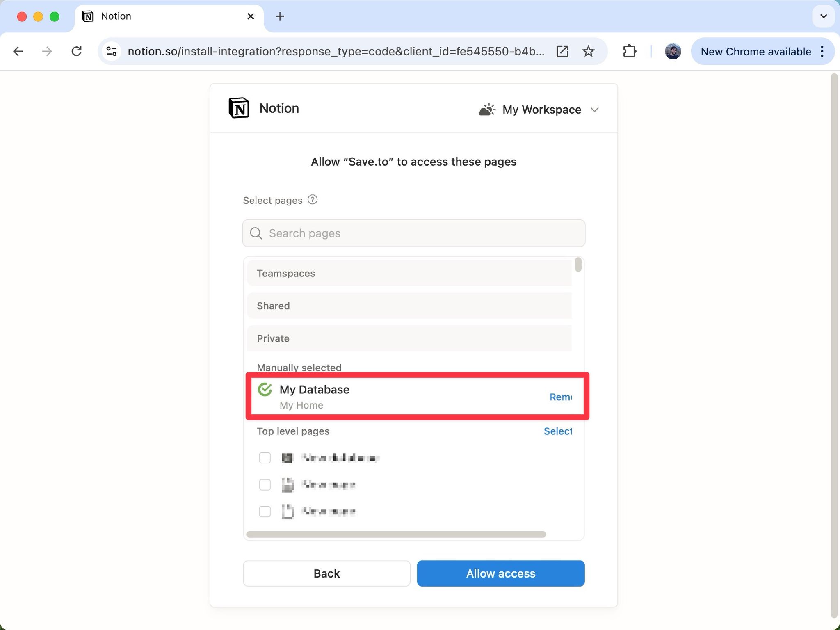840x630 pixels.
Task: Open Chrome's three-dot menu
Action: click(822, 51)
